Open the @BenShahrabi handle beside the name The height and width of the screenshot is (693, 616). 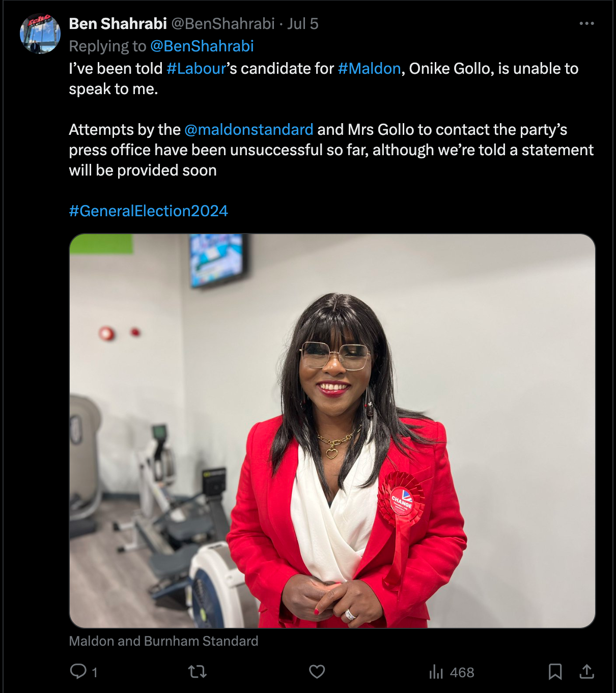tap(223, 23)
